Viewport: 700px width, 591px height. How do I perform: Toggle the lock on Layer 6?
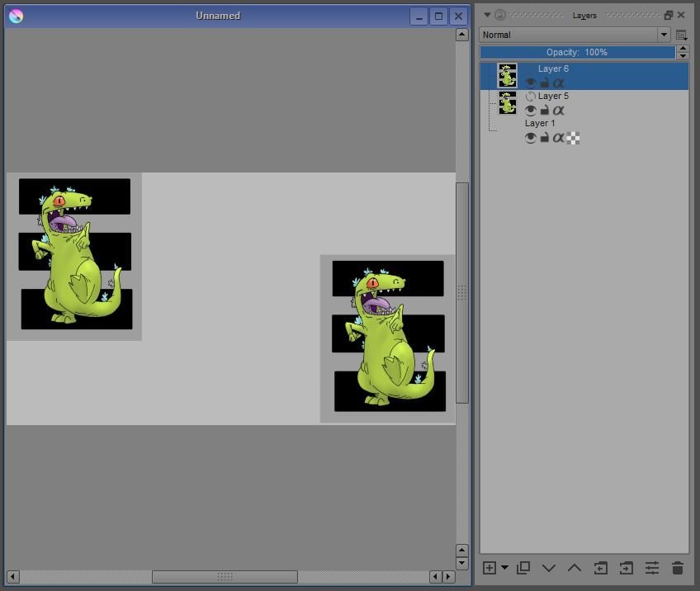(x=544, y=83)
